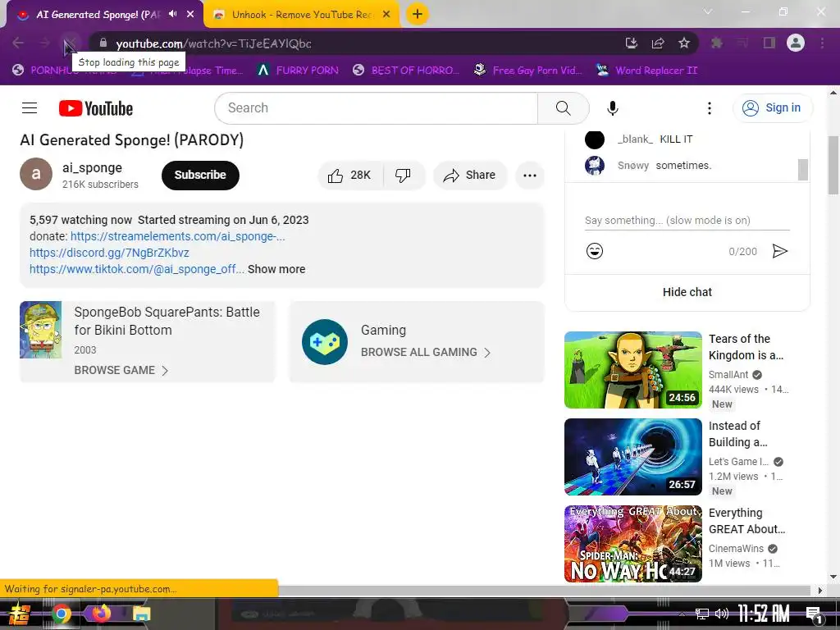The height and width of the screenshot is (630, 840).
Task: Focus the YouTube search field
Action: click(x=376, y=108)
